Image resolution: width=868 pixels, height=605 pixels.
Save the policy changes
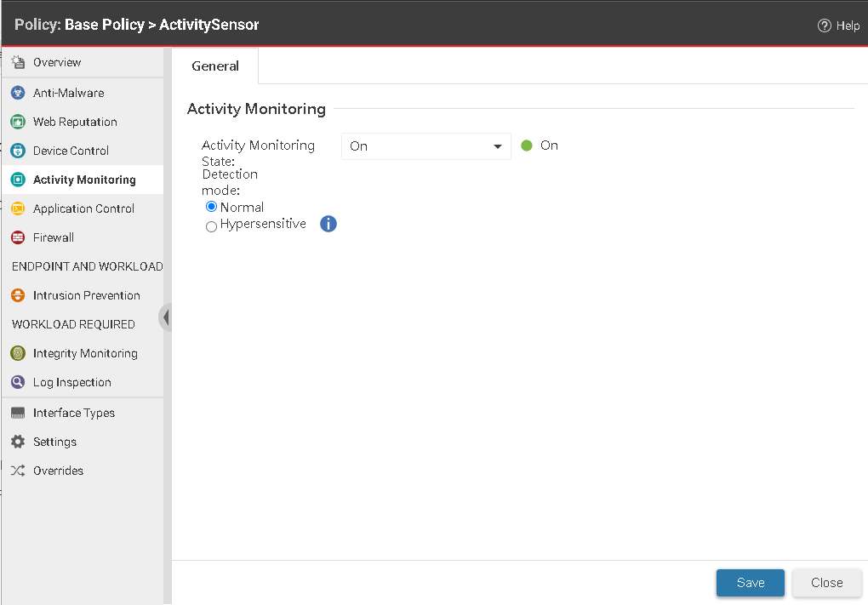tap(750, 583)
